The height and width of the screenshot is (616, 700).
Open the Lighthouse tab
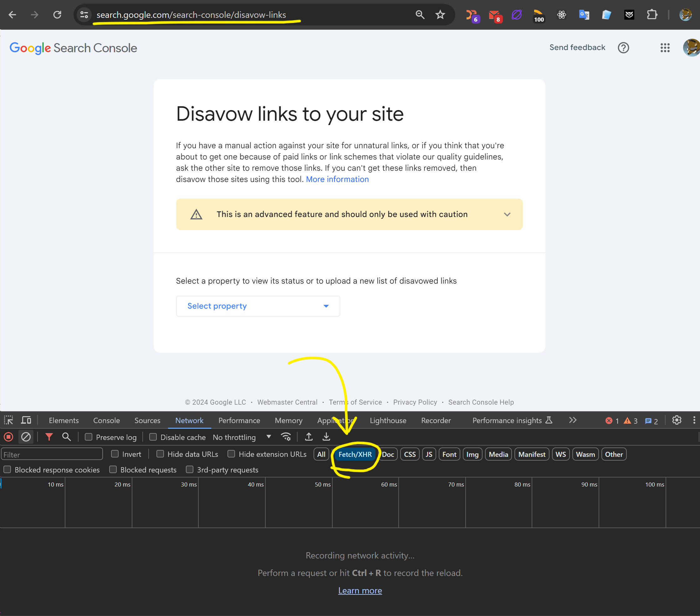tap(388, 421)
